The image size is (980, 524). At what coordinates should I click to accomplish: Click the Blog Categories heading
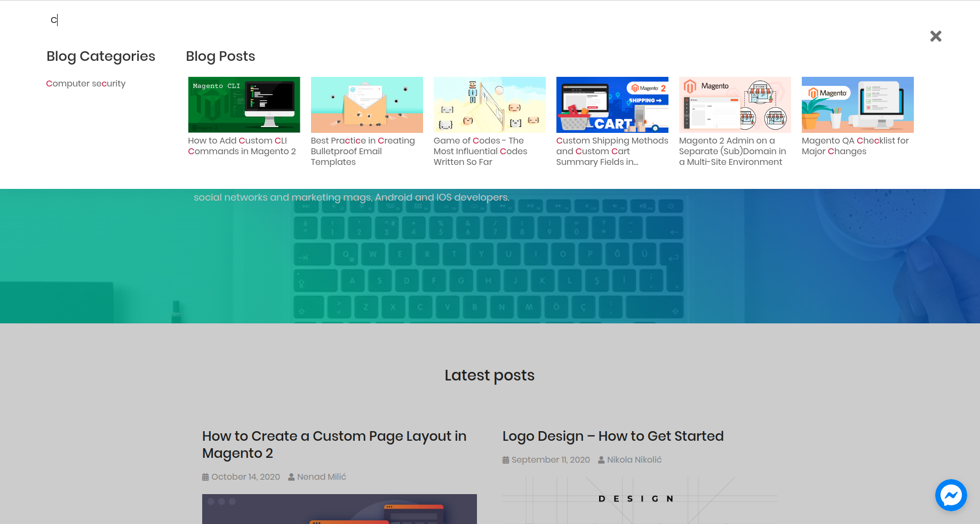point(101,57)
